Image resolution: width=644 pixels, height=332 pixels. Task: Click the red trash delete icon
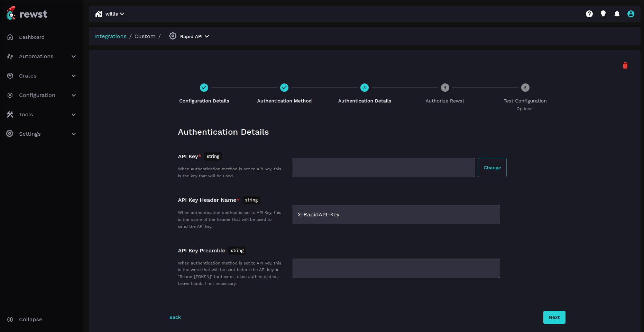pos(625,65)
